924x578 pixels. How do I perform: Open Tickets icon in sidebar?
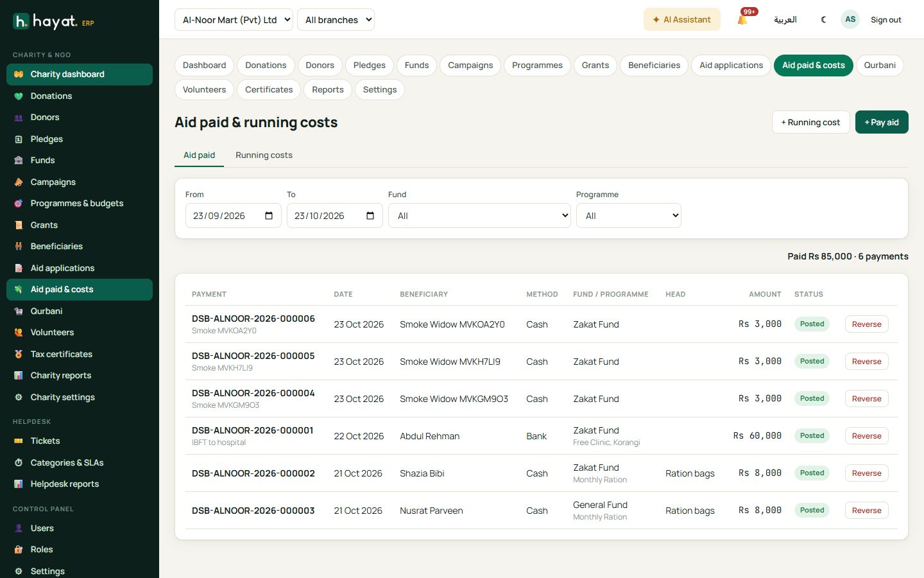point(19,441)
